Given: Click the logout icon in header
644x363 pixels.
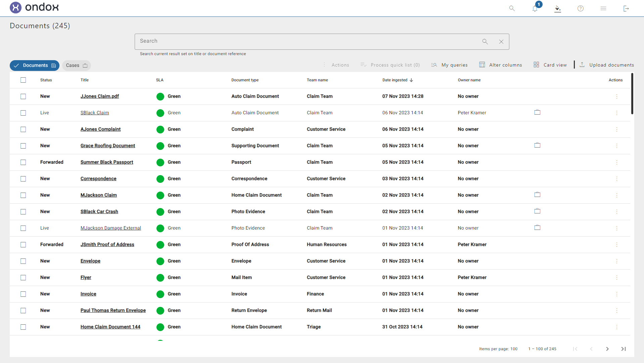Looking at the screenshot, I should coord(626,8).
